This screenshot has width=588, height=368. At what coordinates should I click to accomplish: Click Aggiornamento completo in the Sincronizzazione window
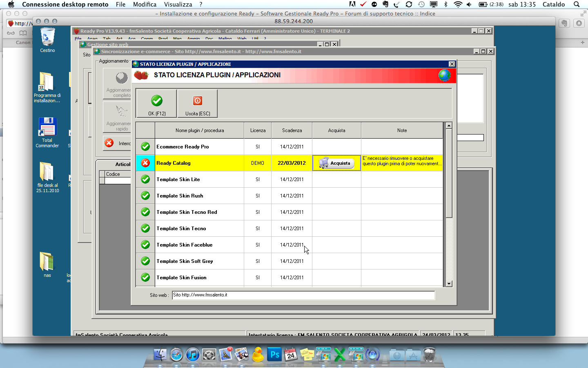point(117,84)
